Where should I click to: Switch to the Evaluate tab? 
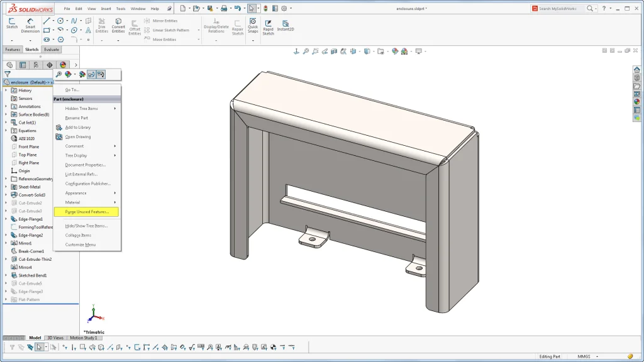pos(51,50)
